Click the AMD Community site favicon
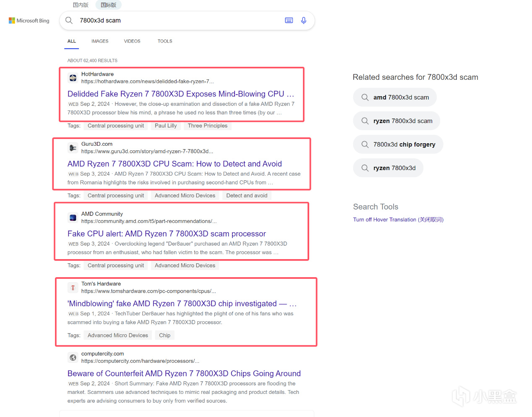532x417 pixels. tap(73, 218)
